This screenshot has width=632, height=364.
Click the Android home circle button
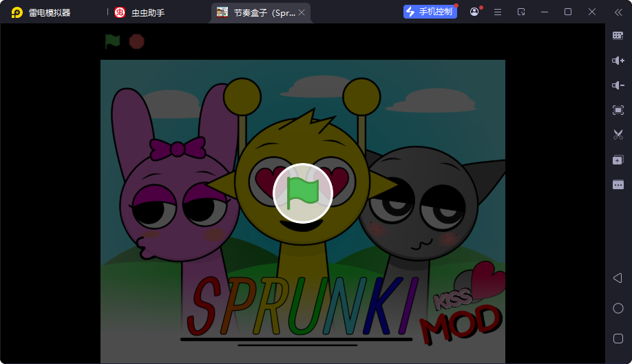[618, 308]
